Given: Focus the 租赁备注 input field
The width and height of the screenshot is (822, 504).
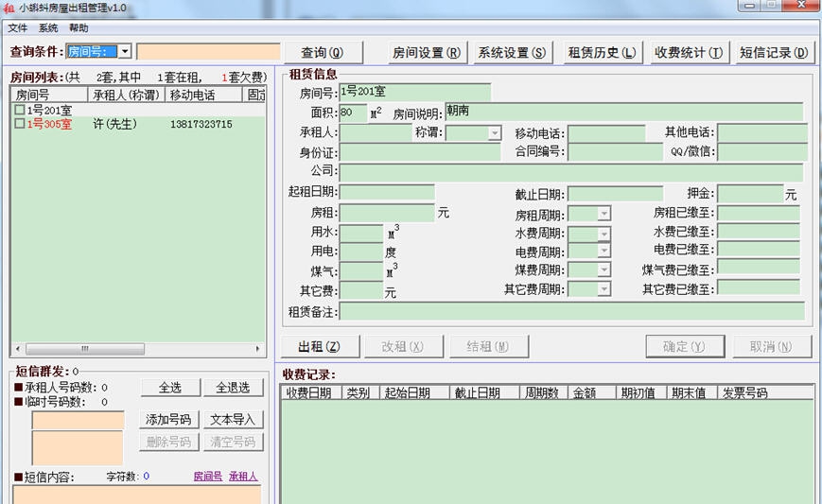Looking at the screenshot, I should click(571, 311).
